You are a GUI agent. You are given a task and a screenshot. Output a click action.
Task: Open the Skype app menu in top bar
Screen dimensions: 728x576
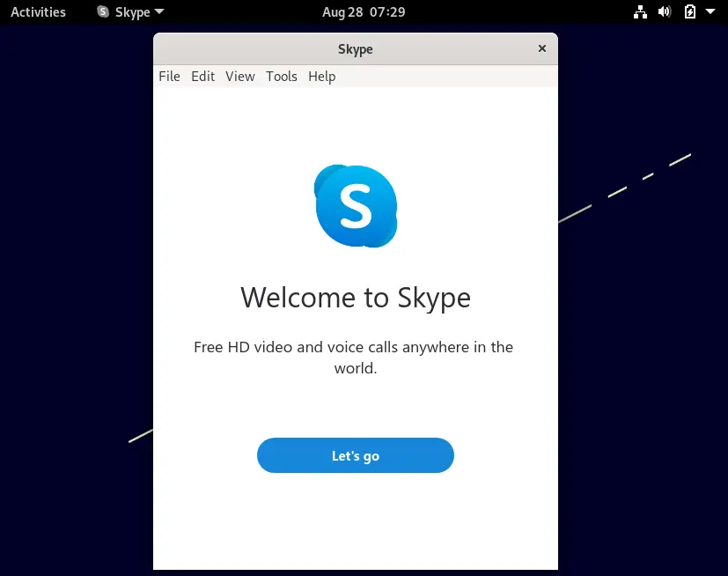(x=130, y=12)
